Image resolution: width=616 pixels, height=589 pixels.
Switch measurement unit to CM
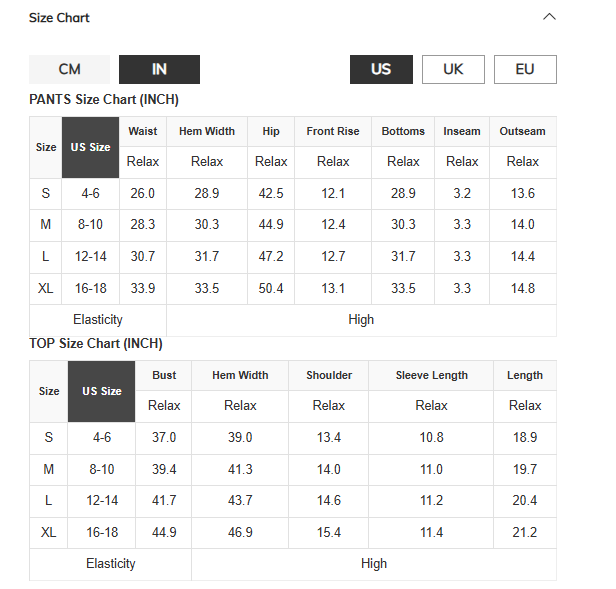click(70, 70)
